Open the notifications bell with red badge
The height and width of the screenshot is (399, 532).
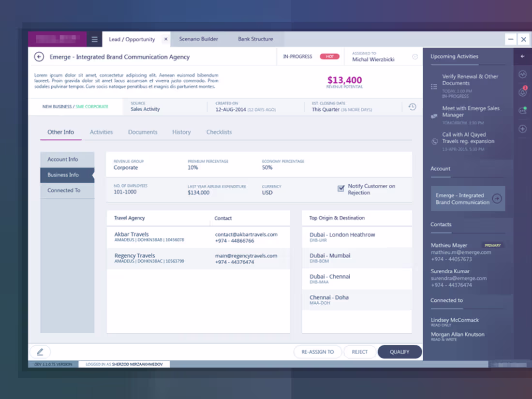523,92
